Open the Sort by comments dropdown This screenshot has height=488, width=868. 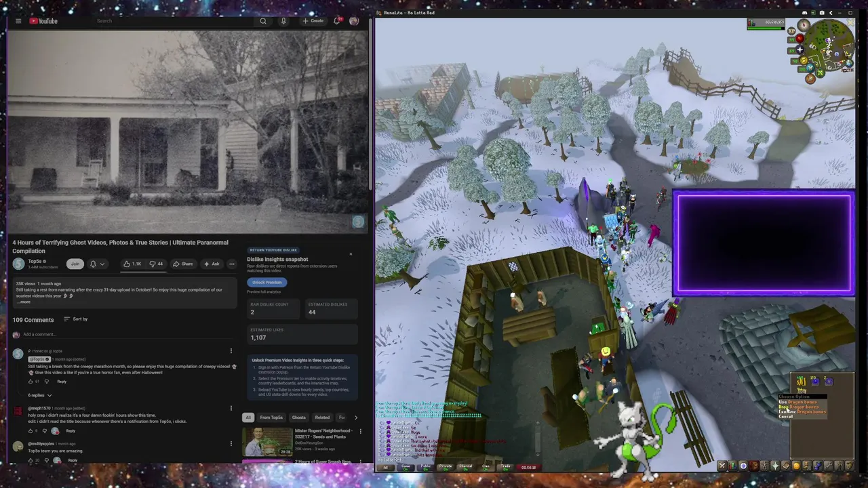click(x=76, y=319)
